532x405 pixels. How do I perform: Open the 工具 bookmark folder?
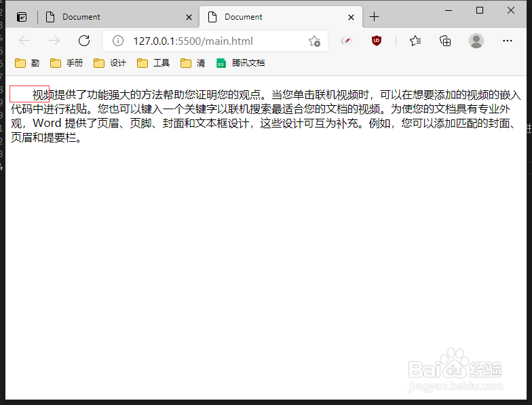click(153, 63)
